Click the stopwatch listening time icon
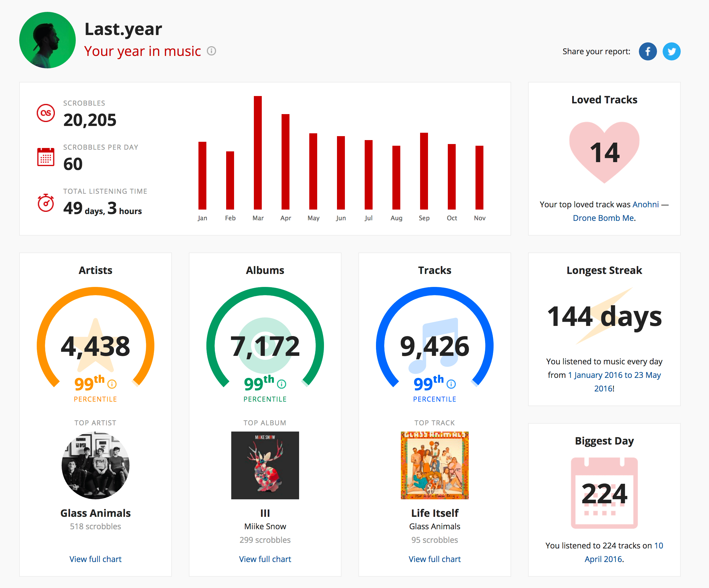The image size is (709, 588). pyautogui.click(x=46, y=203)
